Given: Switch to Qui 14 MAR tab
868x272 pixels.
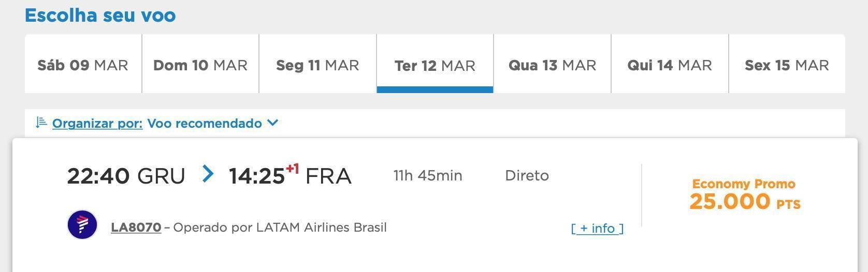Looking at the screenshot, I should click(x=670, y=64).
